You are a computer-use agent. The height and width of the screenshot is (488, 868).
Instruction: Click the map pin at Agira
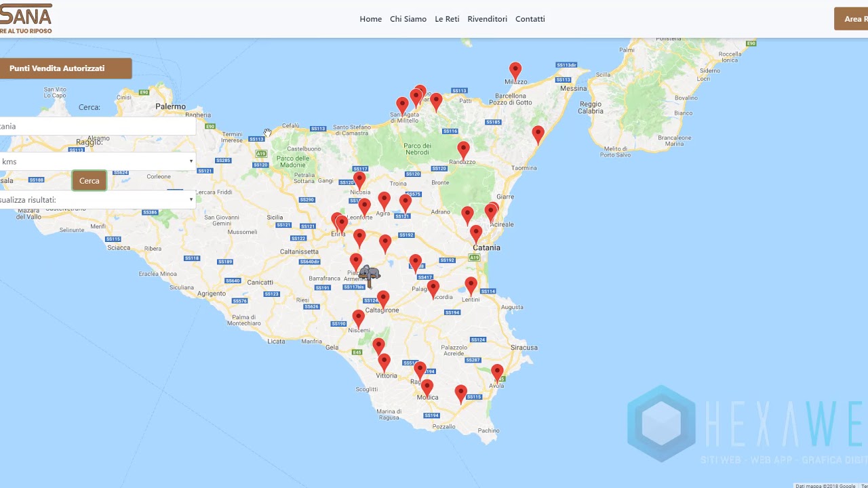[x=384, y=201]
